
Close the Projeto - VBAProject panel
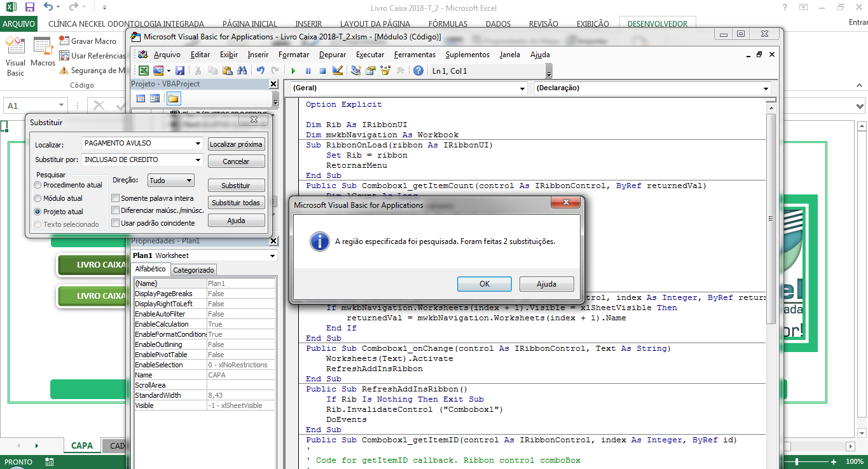(273, 84)
